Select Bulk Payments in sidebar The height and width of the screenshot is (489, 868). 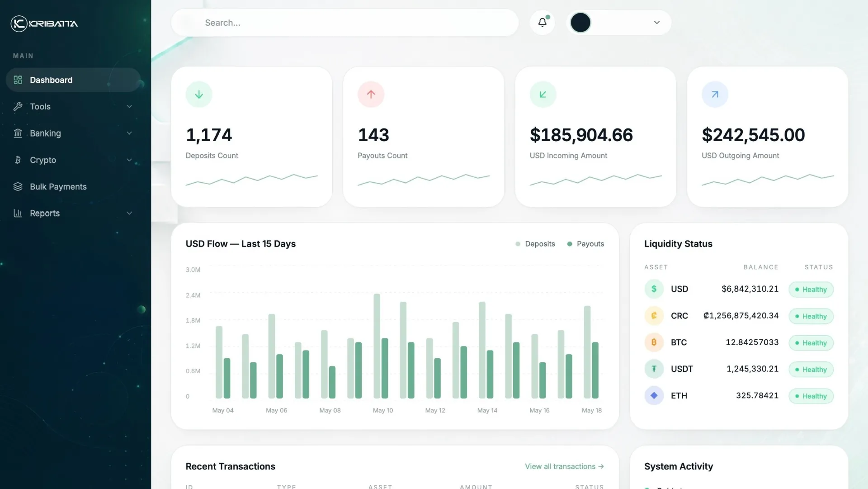tap(73, 187)
